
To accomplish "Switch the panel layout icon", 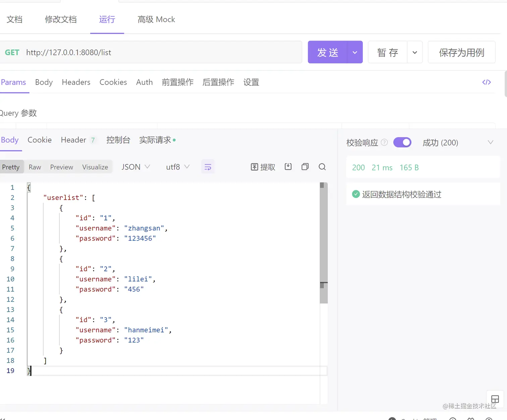I will [495, 399].
